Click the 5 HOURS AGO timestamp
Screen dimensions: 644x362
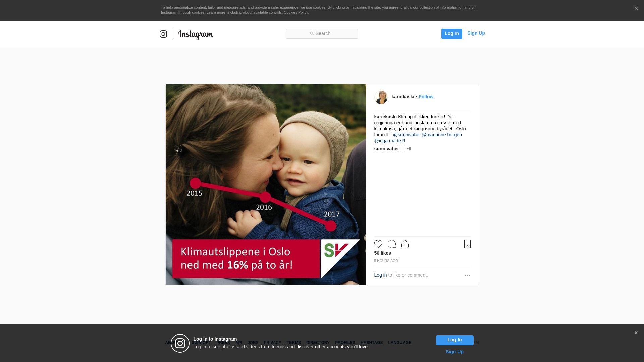coord(386,261)
